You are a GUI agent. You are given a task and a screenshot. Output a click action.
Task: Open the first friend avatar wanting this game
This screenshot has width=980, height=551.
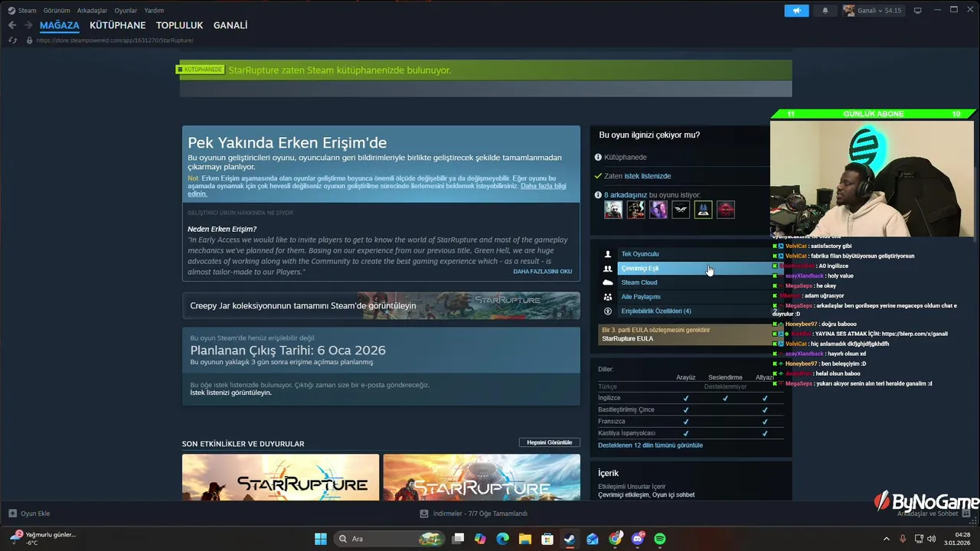(613, 210)
